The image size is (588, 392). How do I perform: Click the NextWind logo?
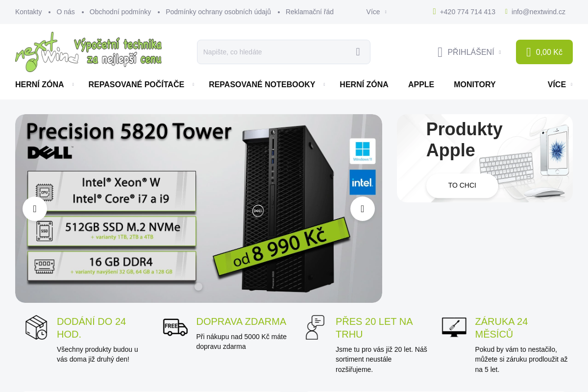[89, 52]
